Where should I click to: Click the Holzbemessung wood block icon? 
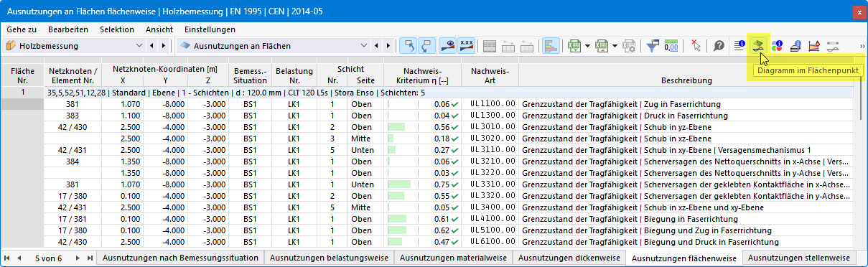pos(11,46)
